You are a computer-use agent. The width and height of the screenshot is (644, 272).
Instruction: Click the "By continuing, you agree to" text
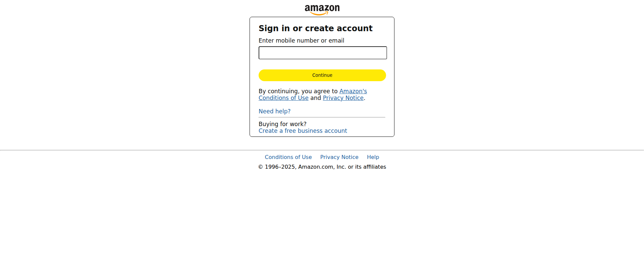tap(298, 91)
